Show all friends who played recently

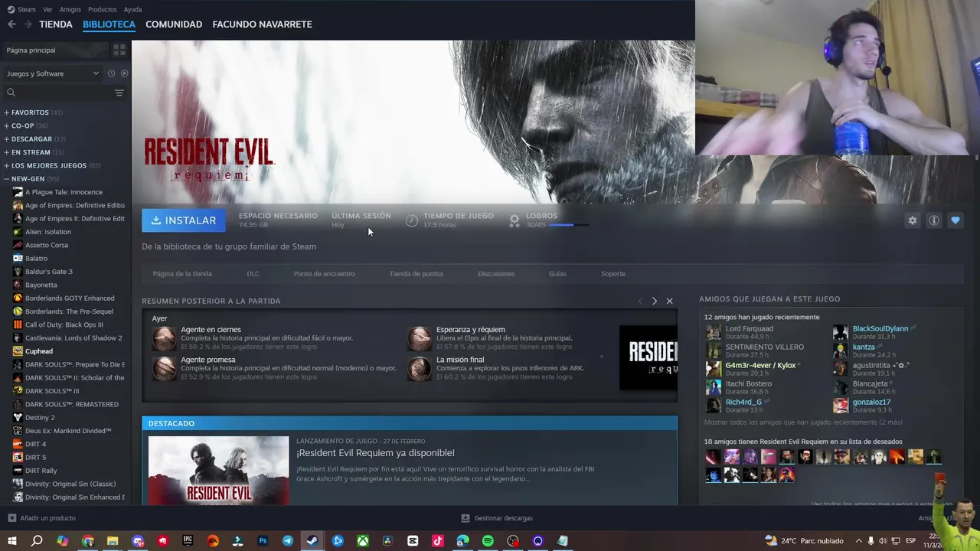[803, 422]
